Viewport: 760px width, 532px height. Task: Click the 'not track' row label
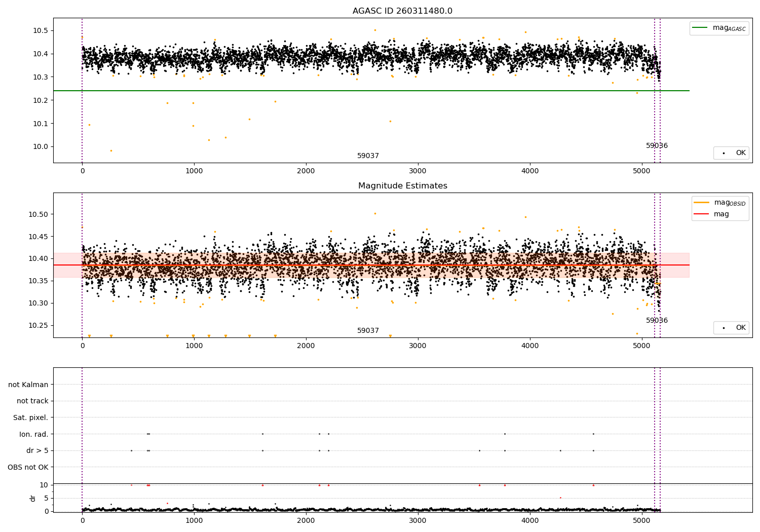32,401
